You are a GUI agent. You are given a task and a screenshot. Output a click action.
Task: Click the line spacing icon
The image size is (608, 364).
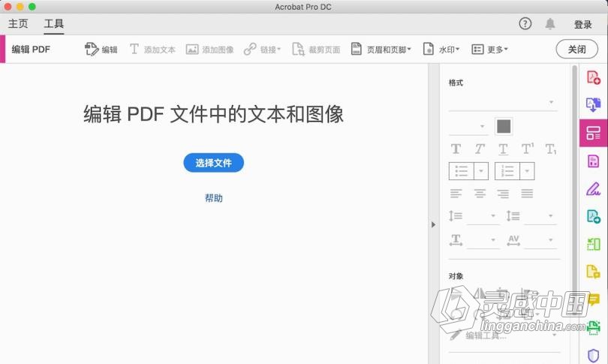[456, 215]
